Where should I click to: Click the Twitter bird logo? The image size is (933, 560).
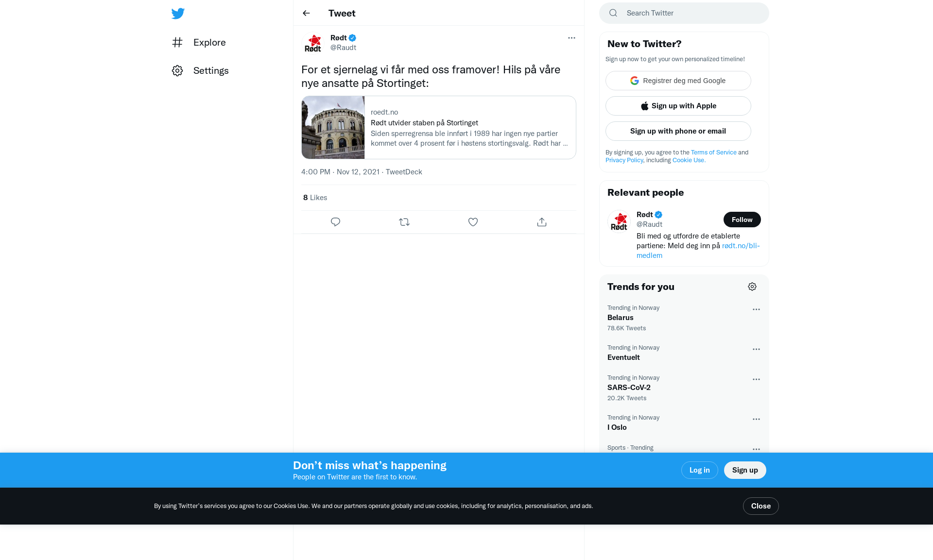[x=178, y=14]
